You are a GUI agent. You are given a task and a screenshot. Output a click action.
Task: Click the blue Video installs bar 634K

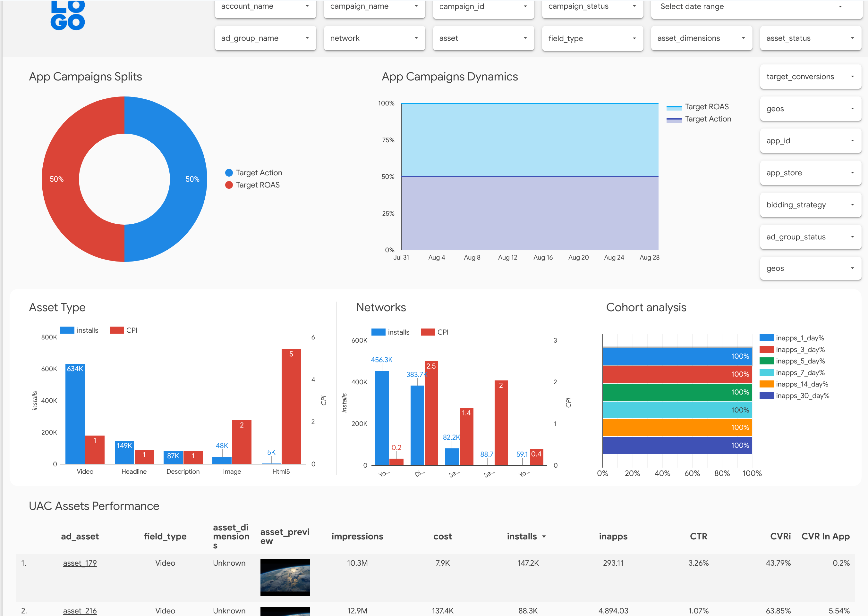(x=75, y=413)
